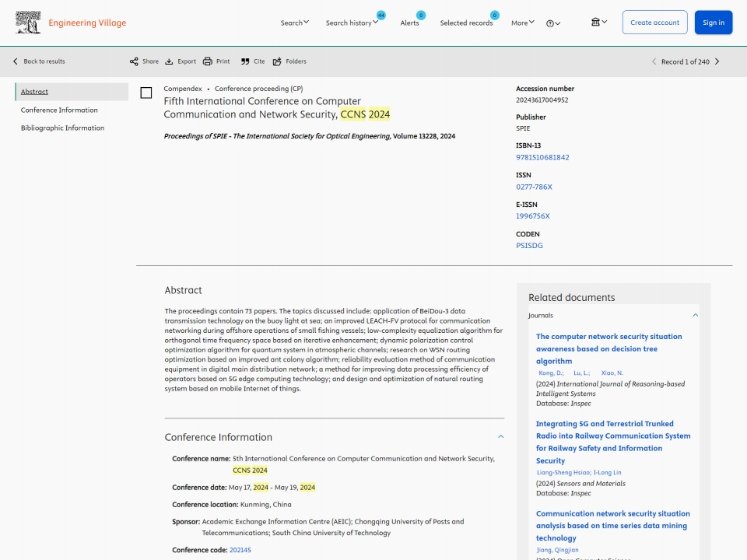The height and width of the screenshot is (560, 747).
Task: Click the accession number 20243617004952
Action: [542, 100]
